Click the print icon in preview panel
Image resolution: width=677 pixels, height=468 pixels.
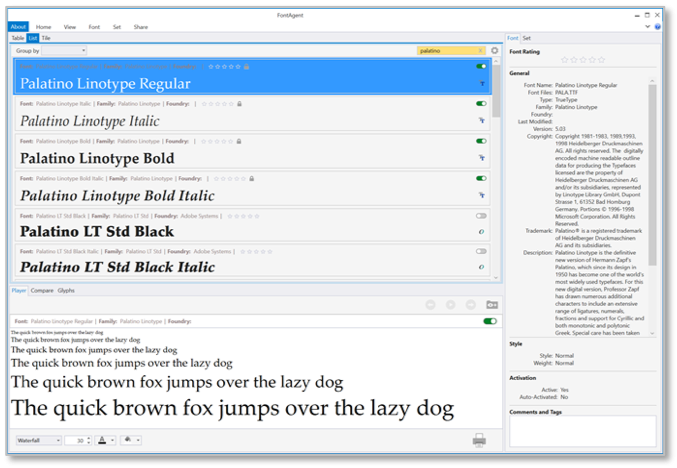coord(479,440)
